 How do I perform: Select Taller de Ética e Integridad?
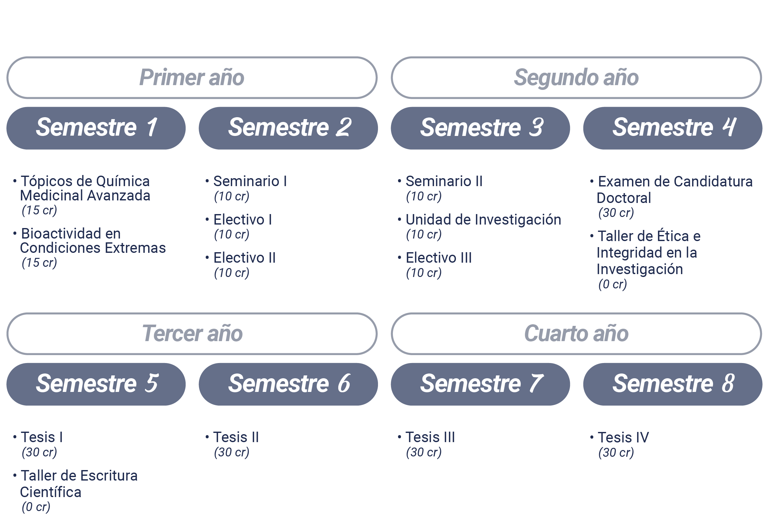[x=649, y=253]
